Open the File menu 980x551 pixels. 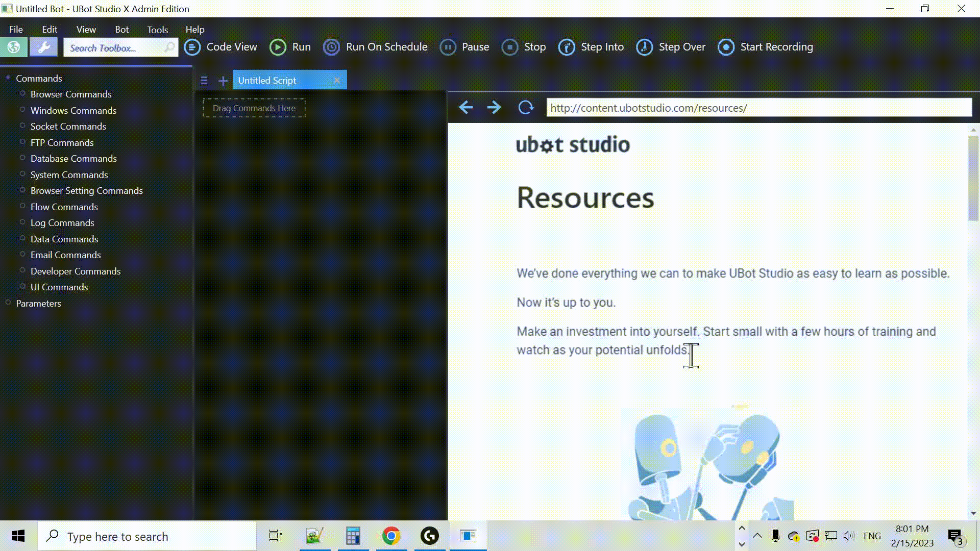[16, 30]
